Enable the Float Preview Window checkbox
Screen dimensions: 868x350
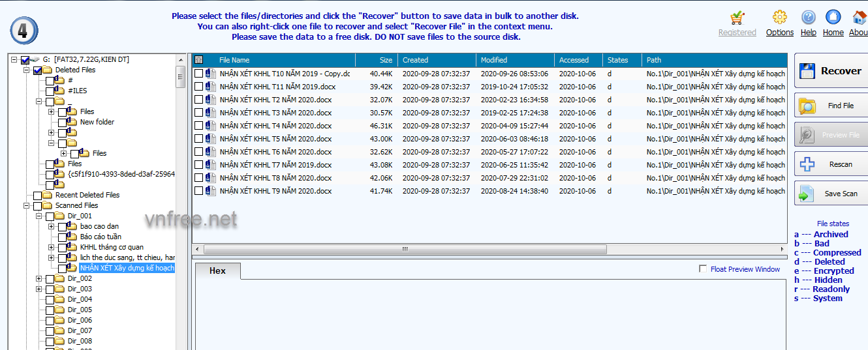(x=703, y=269)
